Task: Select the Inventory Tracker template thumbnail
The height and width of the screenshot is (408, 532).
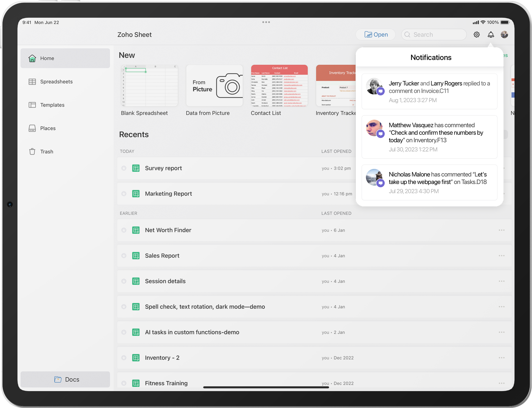Action: pyautogui.click(x=336, y=86)
